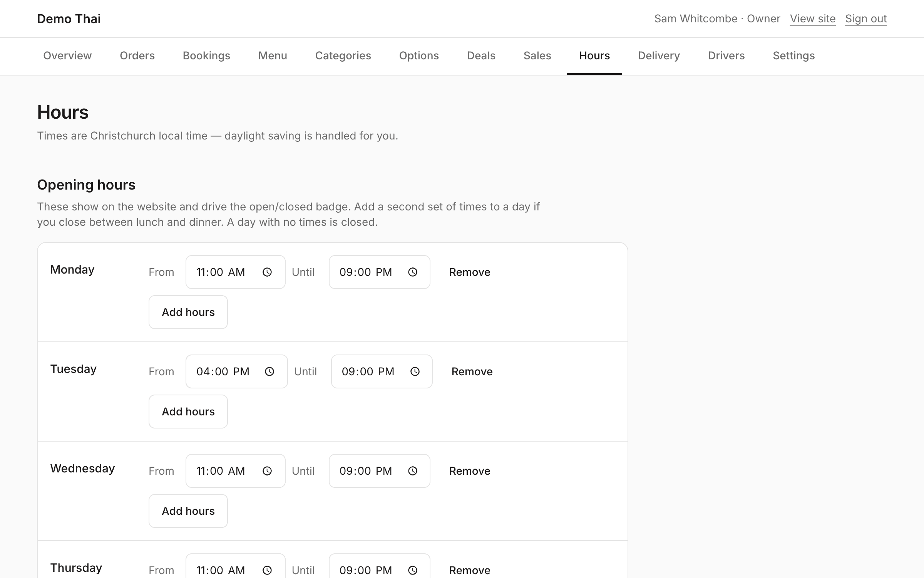The height and width of the screenshot is (578, 924).
Task: Click the Sign out link
Action: click(x=866, y=18)
